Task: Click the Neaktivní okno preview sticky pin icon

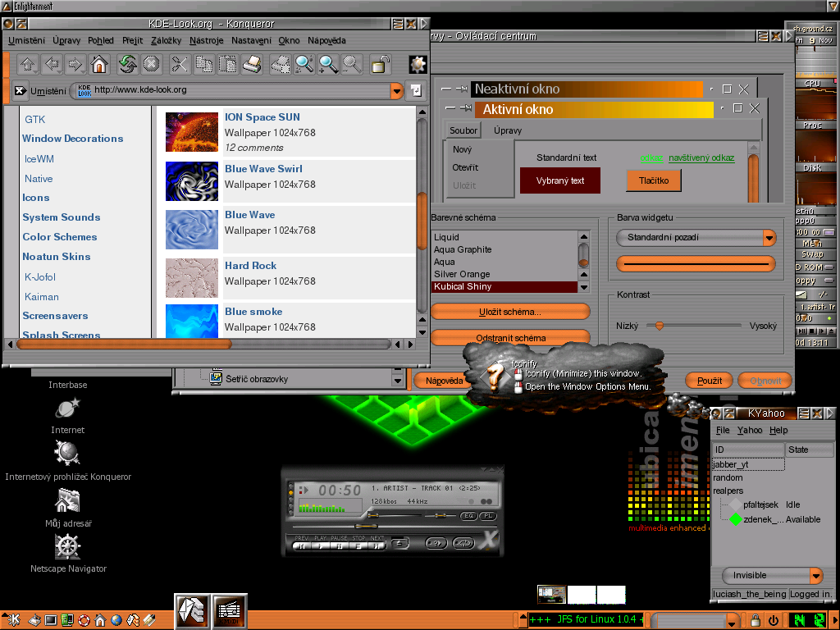Action: point(462,89)
